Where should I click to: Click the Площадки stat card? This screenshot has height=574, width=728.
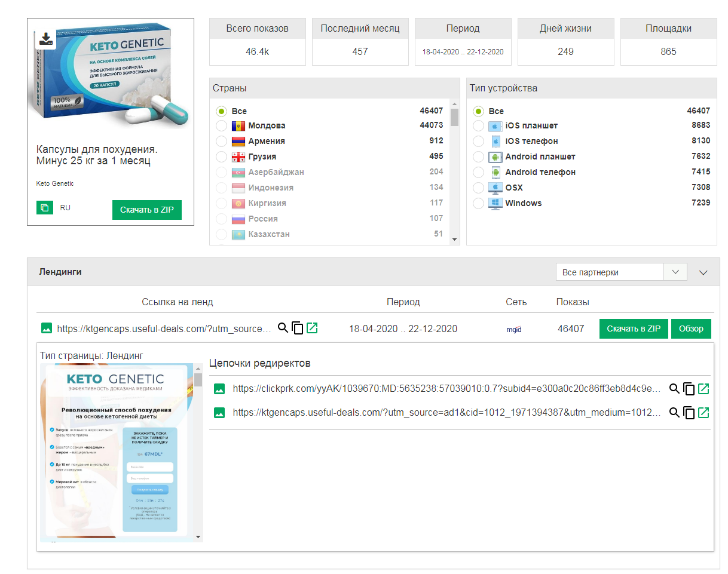(669, 41)
